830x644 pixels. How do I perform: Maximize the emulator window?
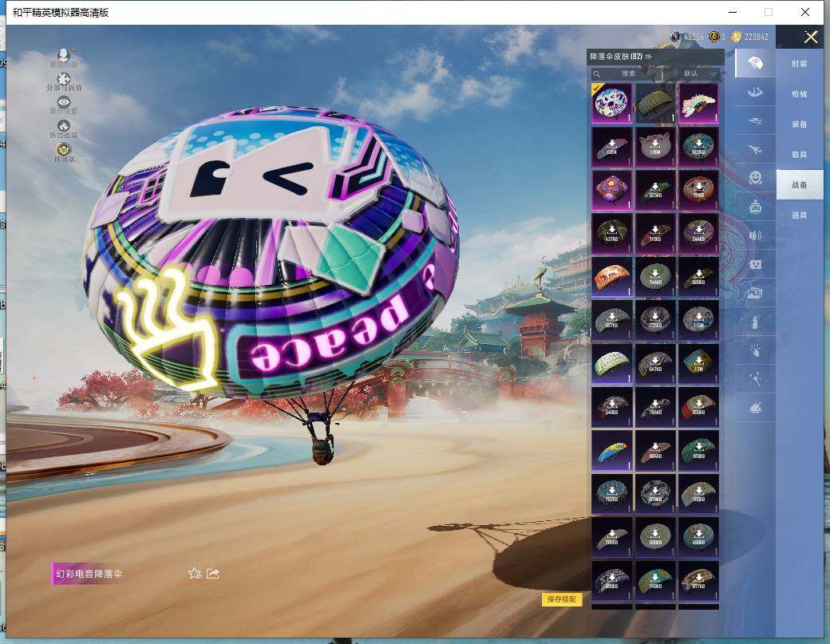768,12
